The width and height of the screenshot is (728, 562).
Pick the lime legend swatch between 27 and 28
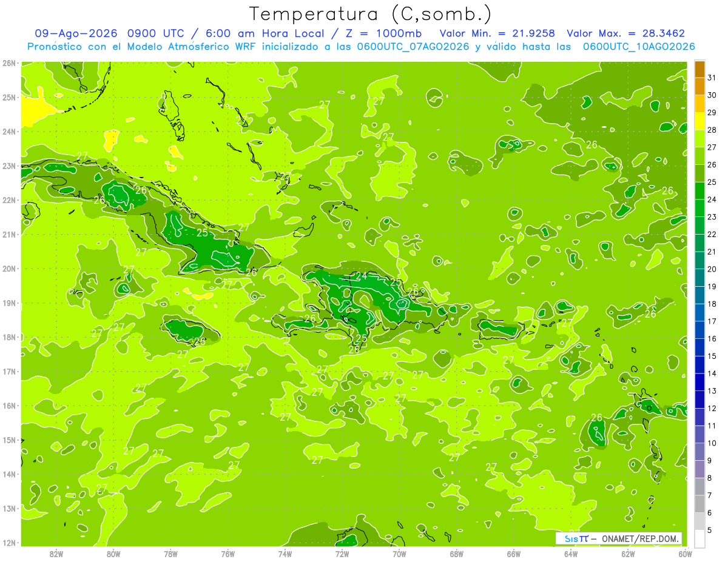click(699, 139)
